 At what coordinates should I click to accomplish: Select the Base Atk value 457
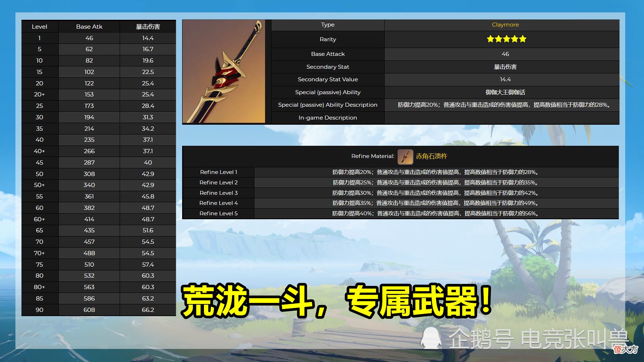[x=89, y=242]
